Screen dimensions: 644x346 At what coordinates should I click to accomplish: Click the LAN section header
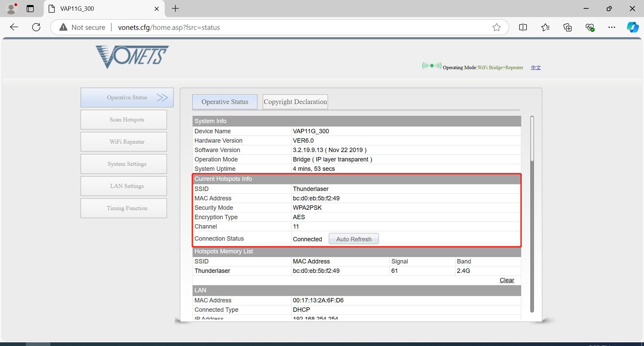[x=357, y=290]
